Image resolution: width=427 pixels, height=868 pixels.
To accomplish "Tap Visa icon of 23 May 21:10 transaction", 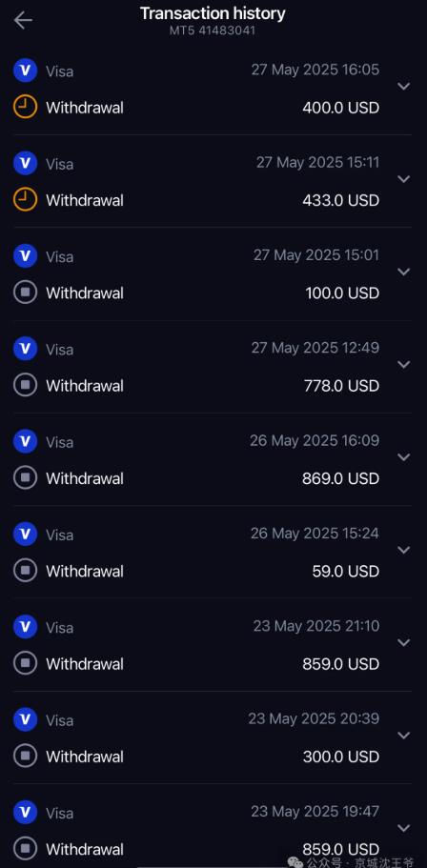I will click(25, 627).
